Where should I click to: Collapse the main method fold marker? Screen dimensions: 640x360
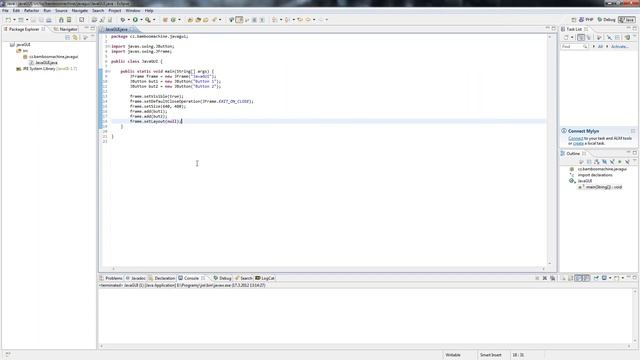(108, 71)
